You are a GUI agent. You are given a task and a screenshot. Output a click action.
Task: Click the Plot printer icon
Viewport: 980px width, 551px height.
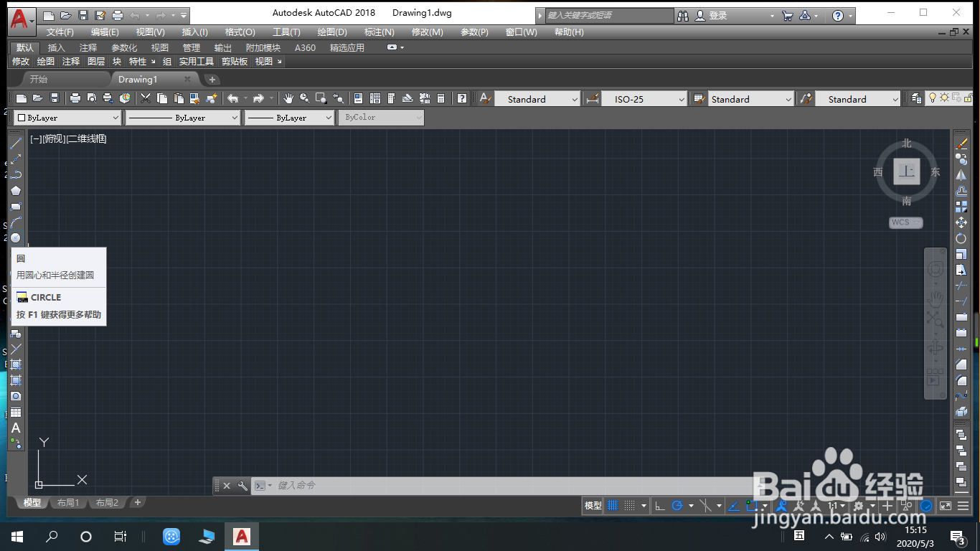pyautogui.click(x=75, y=99)
